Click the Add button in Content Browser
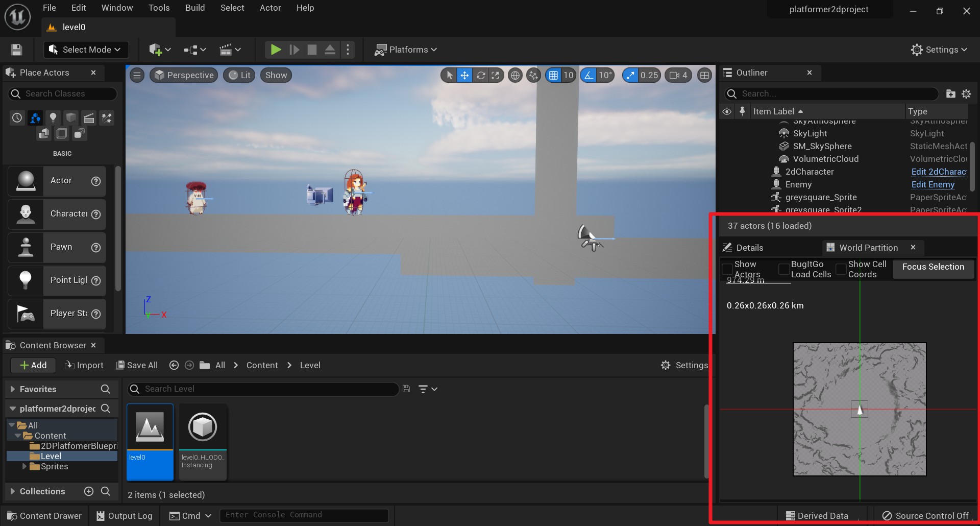Screen dimensions: 980x526 [x=33, y=365]
